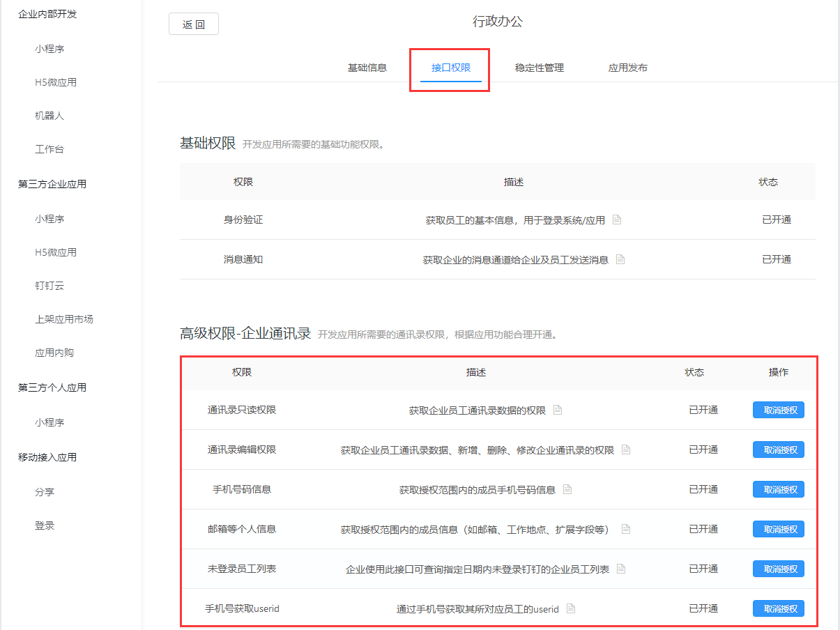This screenshot has width=840, height=630.
Task: Open documentation icon next to 身份验证 description
Action: 616,220
